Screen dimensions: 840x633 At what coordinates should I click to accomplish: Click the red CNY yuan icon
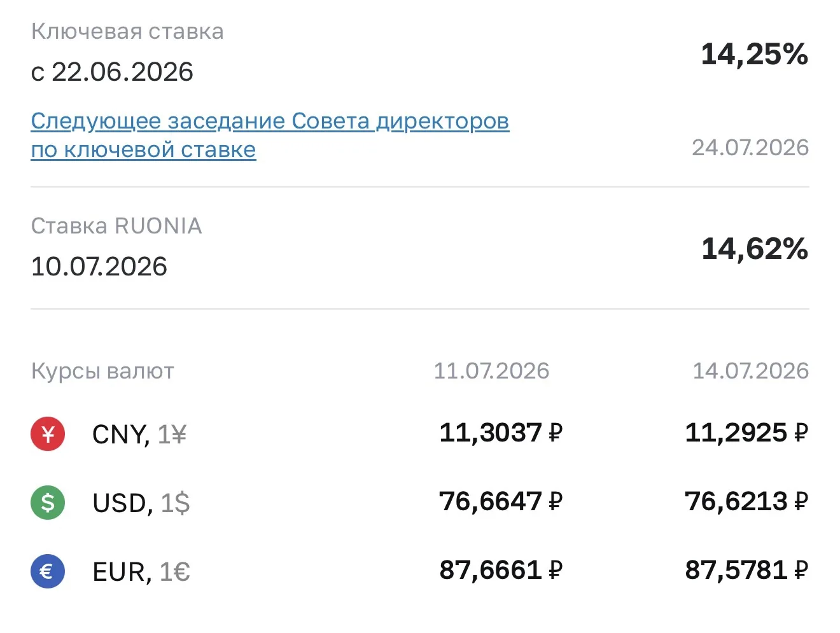pyautogui.click(x=48, y=434)
